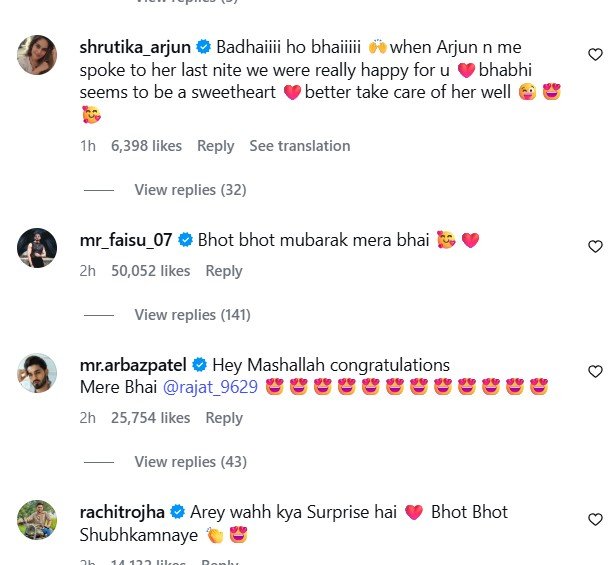Click See translation on shrutika_arjun's comment

pos(299,146)
